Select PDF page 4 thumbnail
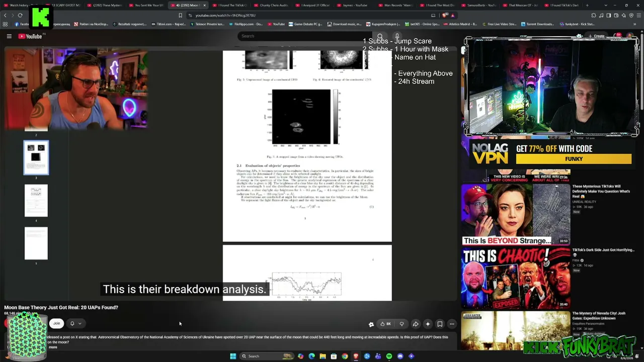Screen dimensions: 644x362 [x=36, y=201]
